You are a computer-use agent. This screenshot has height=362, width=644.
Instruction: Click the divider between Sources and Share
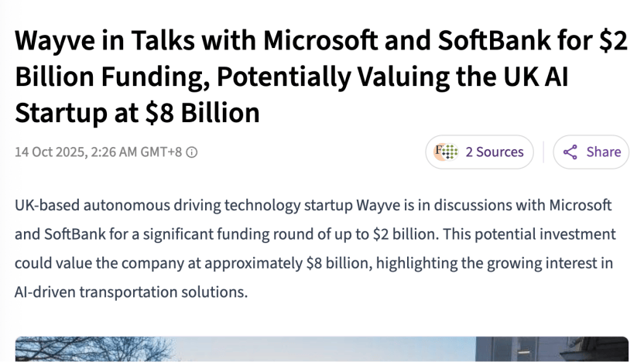[543, 152]
